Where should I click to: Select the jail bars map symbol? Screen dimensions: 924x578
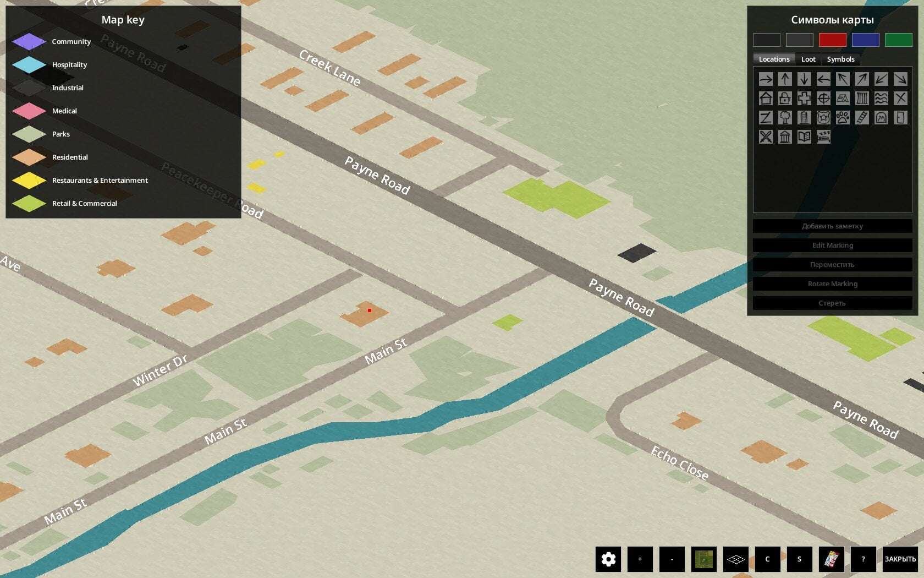(x=862, y=99)
